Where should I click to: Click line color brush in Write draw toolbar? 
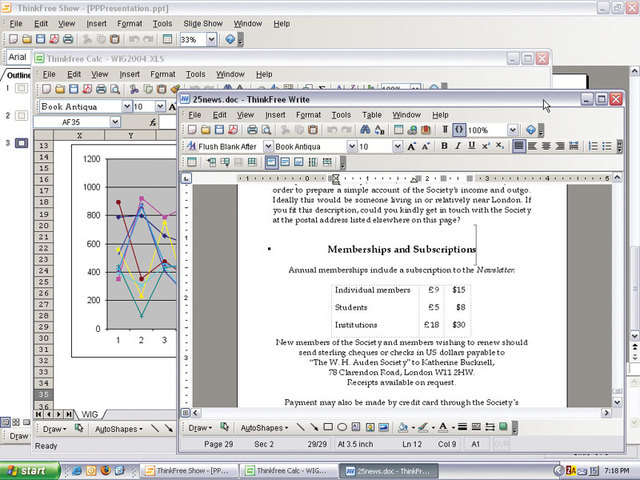coord(423,427)
